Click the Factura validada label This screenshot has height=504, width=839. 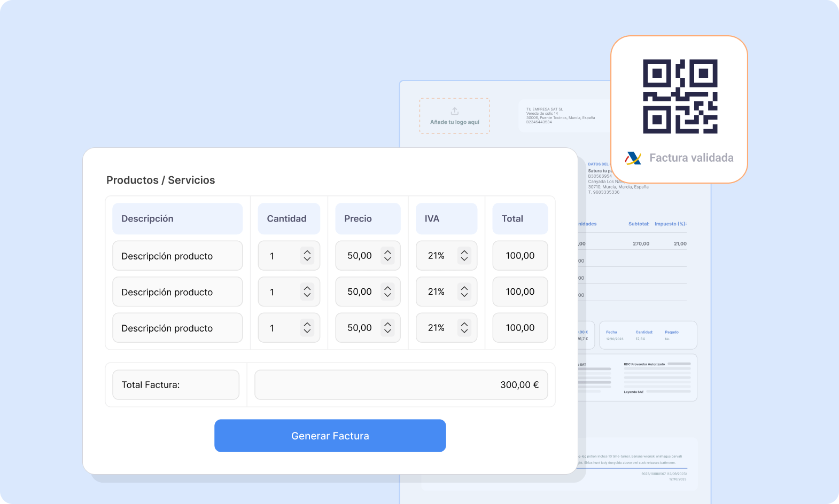(x=691, y=158)
